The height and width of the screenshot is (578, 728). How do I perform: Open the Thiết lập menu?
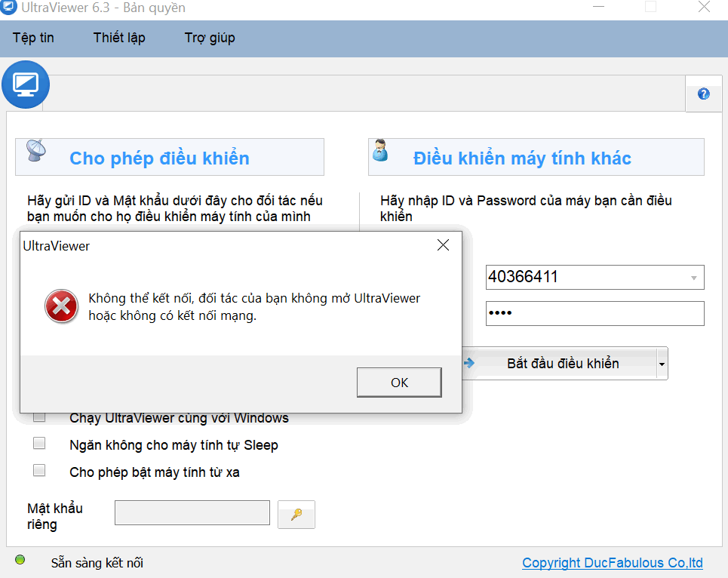coord(119,38)
